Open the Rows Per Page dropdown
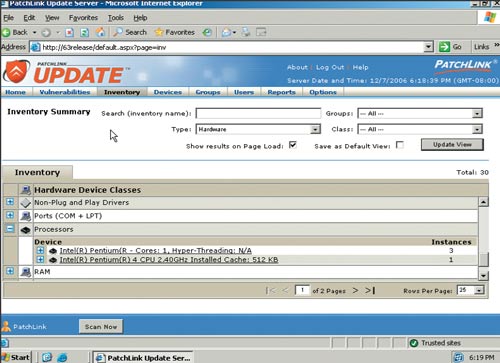500x363 pixels. [x=470, y=290]
